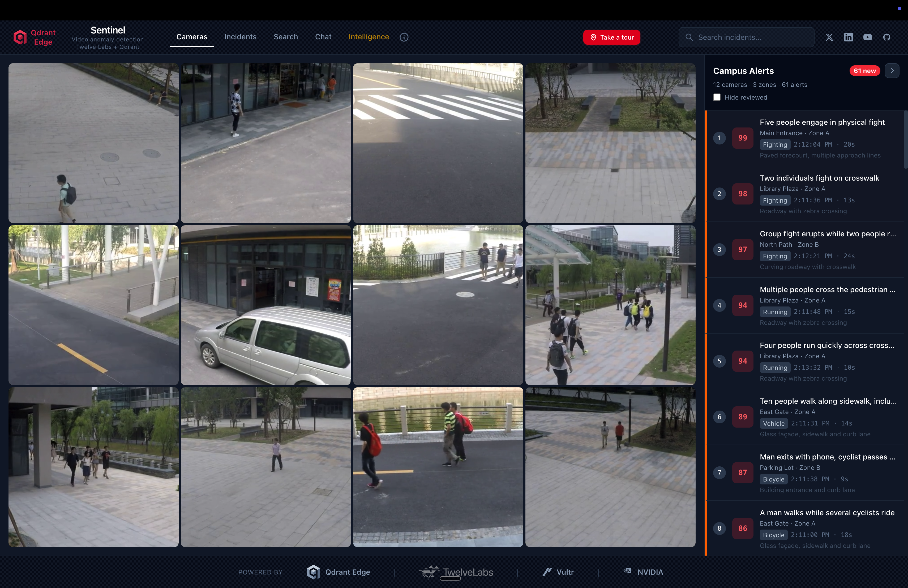Click the 61 new alerts badge
908x588 pixels.
point(865,71)
